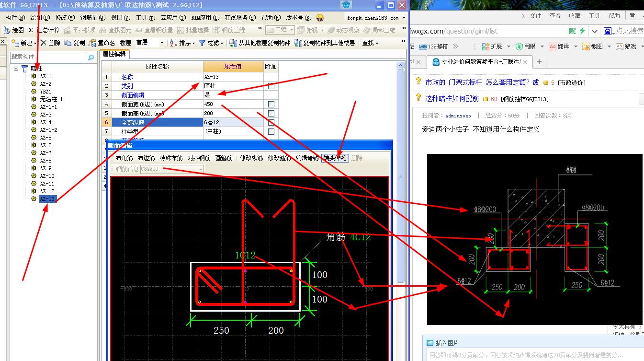Screen dimensions: 644x361
Task: Toggle 附加 checkbox for 柱类型 row
Action: click(x=271, y=131)
